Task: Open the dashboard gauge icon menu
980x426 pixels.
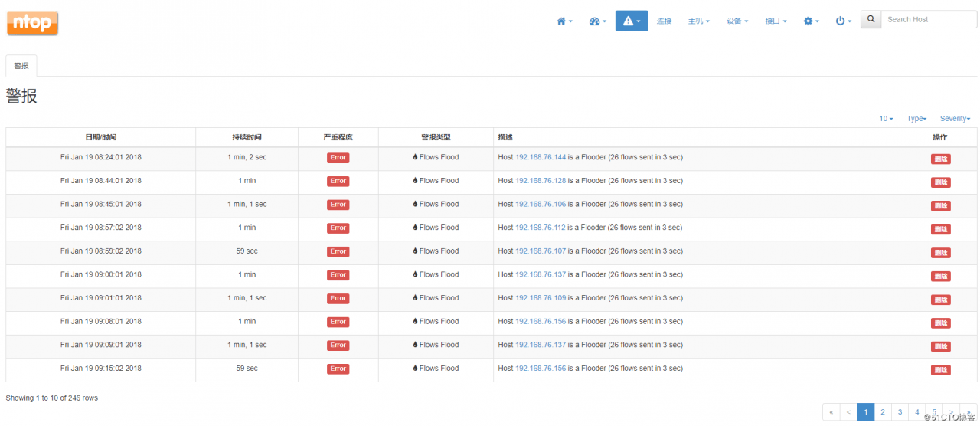Action: tap(597, 21)
